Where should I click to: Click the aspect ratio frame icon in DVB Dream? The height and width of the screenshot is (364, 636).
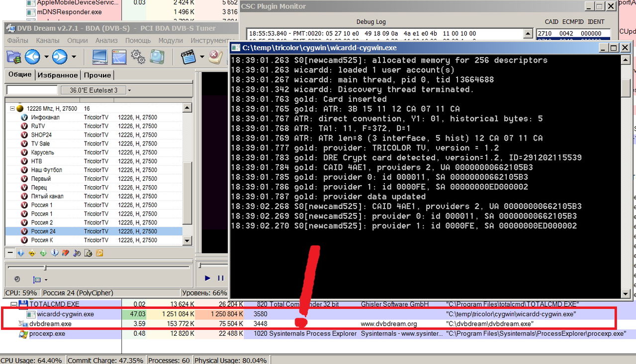click(x=37, y=280)
